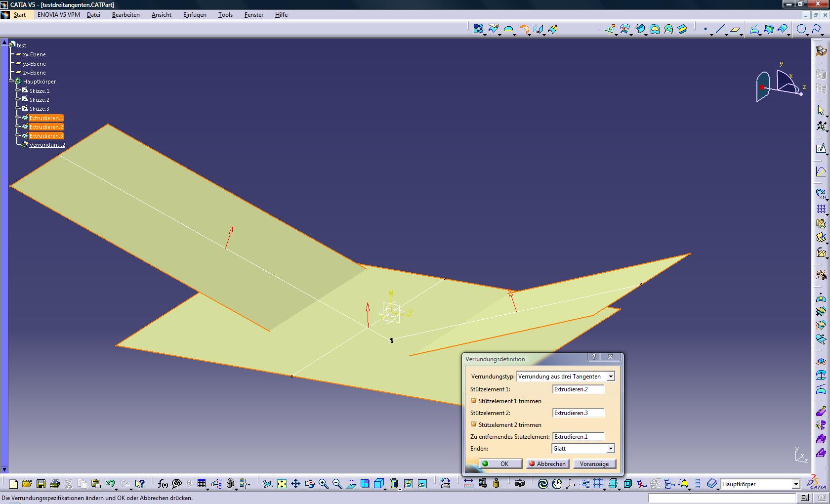Click the What's This help cursor icon

click(x=140, y=484)
